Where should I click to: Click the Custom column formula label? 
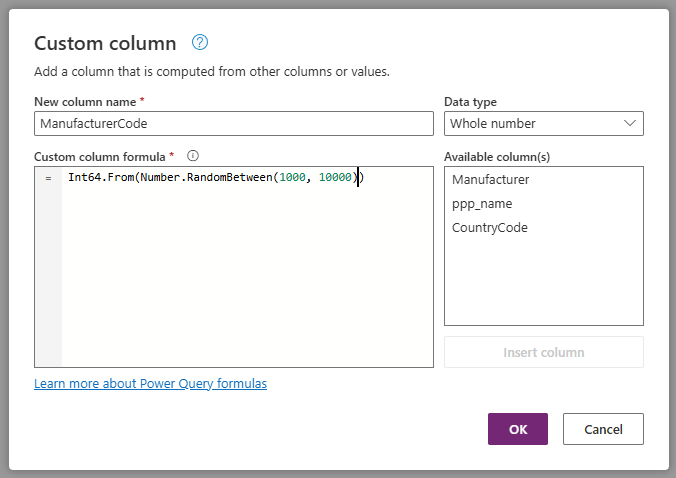click(100, 157)
